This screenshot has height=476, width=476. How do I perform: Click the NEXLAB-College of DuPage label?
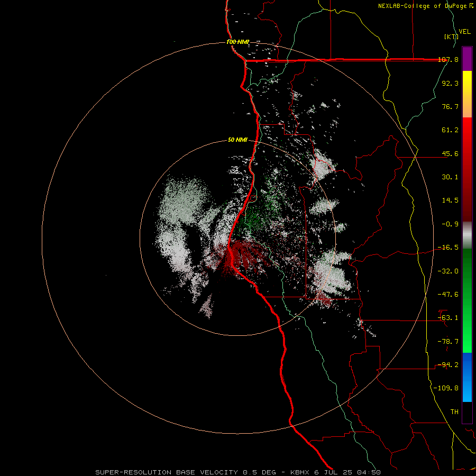pos(425,6)
